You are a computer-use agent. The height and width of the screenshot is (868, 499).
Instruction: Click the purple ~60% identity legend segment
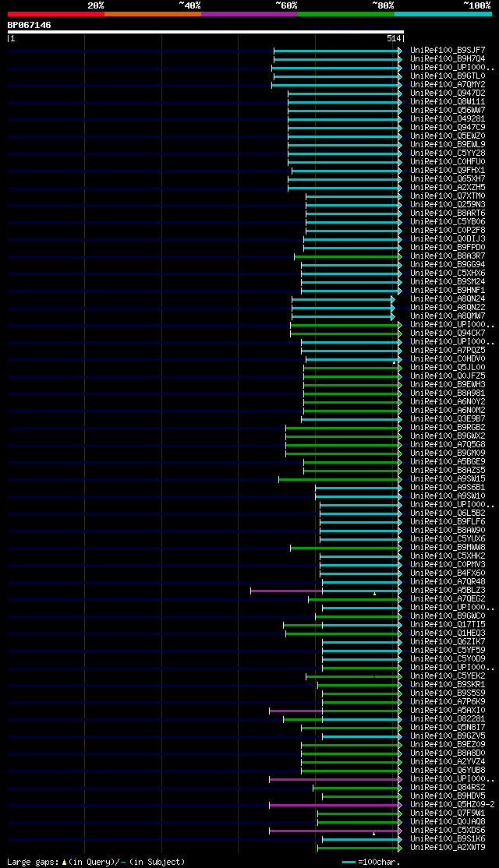tap(249, 14)
